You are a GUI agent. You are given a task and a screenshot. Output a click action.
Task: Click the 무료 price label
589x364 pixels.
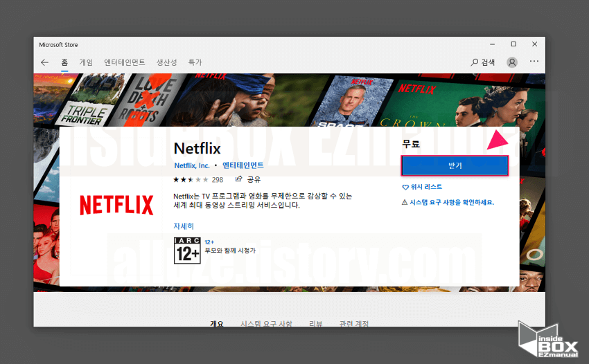coord(411,144)
